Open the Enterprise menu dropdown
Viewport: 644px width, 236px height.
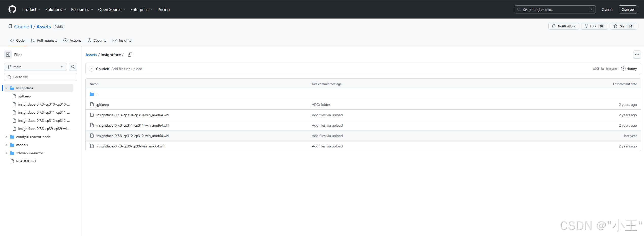pyautogui.click(x=141, y=9)
